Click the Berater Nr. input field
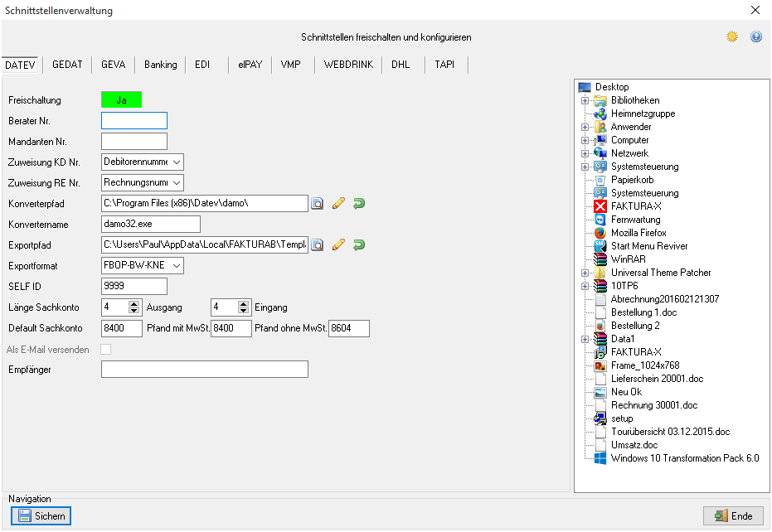Screen dimensions: 772x532 [134, 121]
